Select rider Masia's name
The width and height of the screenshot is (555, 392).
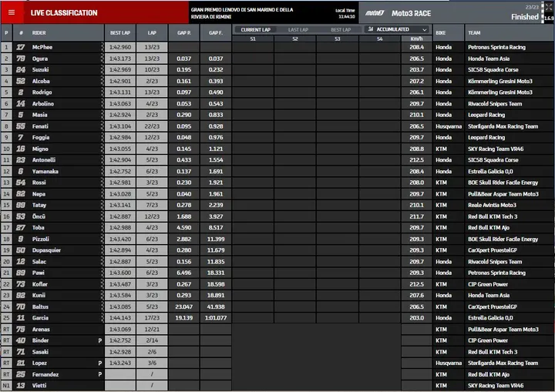coord(39,115)
